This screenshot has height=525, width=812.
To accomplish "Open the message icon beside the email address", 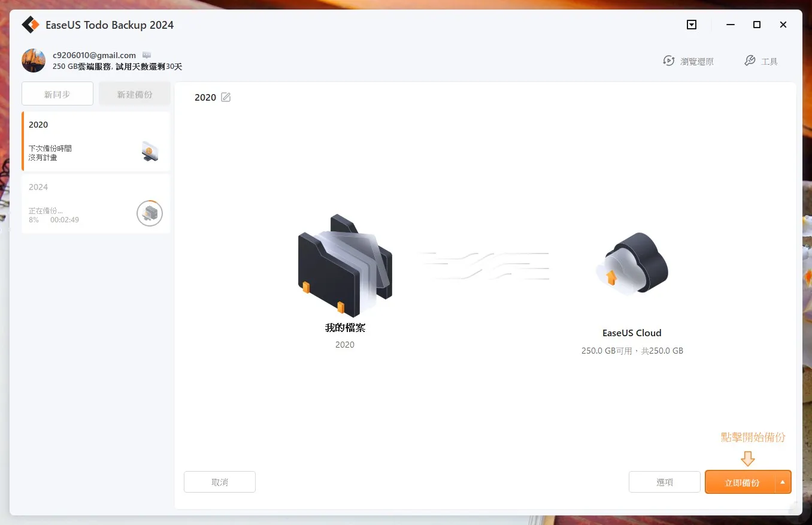I will coord(147,55).
